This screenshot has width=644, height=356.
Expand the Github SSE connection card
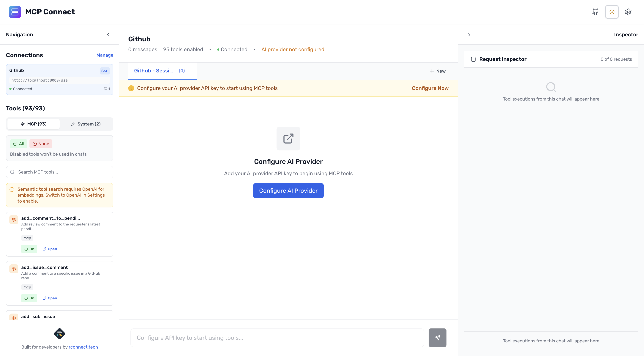tap(59, 79)
